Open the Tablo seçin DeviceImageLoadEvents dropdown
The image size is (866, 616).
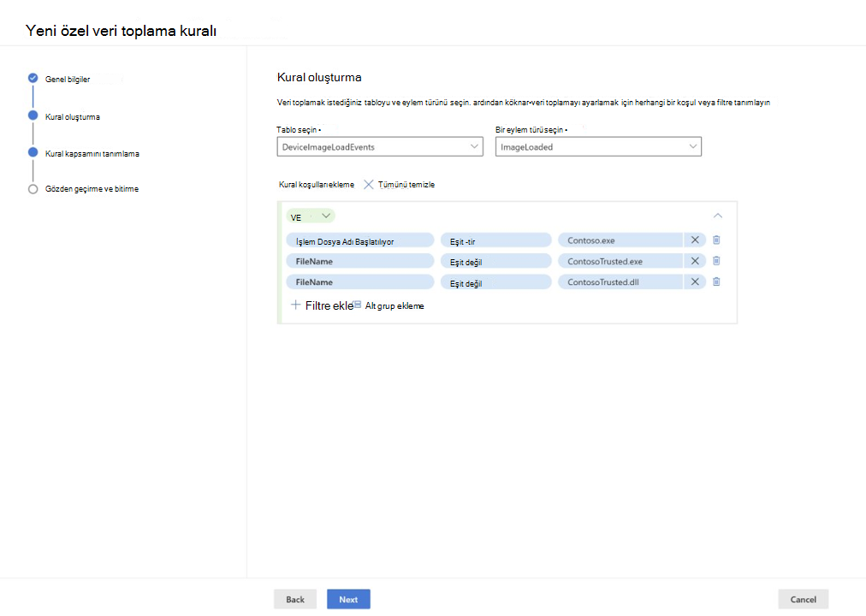pos(380,147)
